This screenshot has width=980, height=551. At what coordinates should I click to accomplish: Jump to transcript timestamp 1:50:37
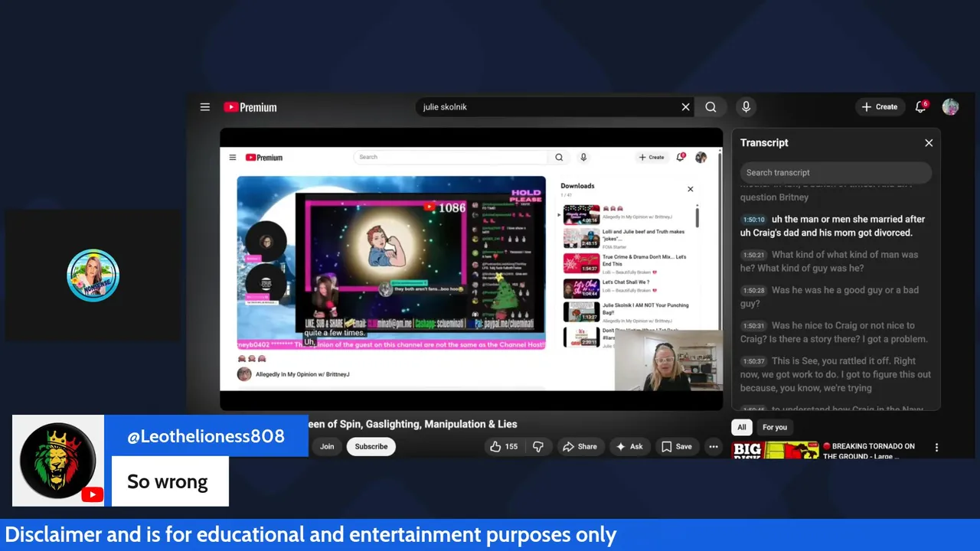(753, 361)
